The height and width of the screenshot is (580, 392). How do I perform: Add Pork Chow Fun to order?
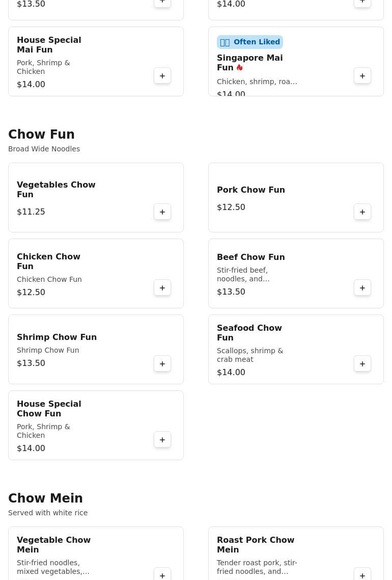tap(362, 212)
